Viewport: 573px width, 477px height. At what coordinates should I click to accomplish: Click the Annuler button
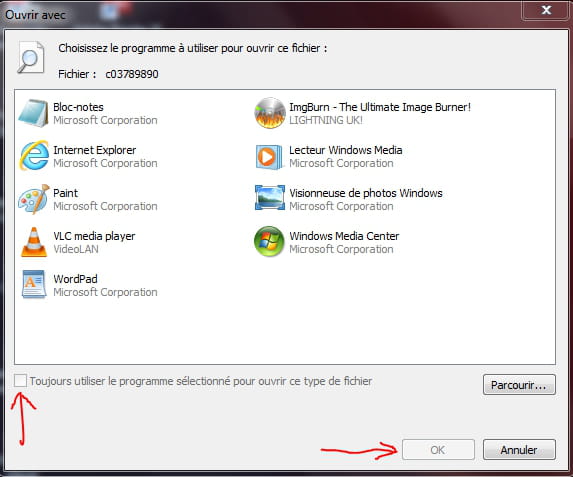(519, 450)
